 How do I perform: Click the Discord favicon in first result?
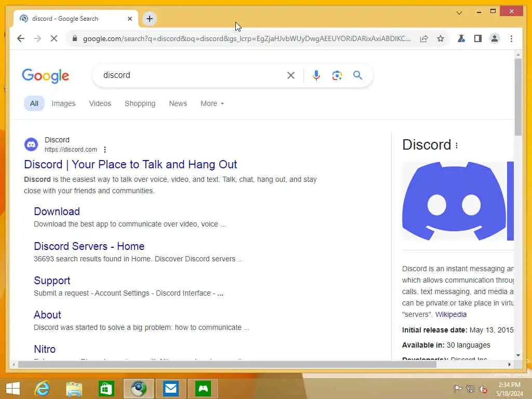31,144
